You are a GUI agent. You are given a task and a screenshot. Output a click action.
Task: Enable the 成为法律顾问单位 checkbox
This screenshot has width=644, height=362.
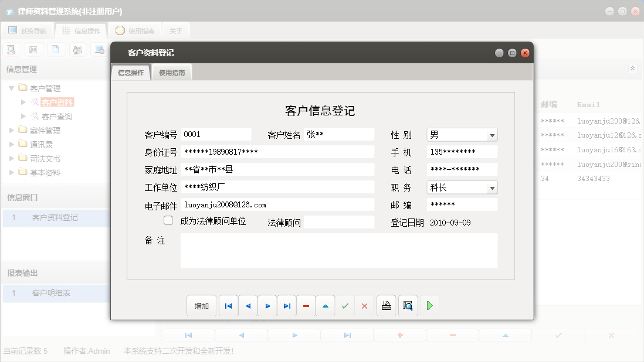(168, 220)
